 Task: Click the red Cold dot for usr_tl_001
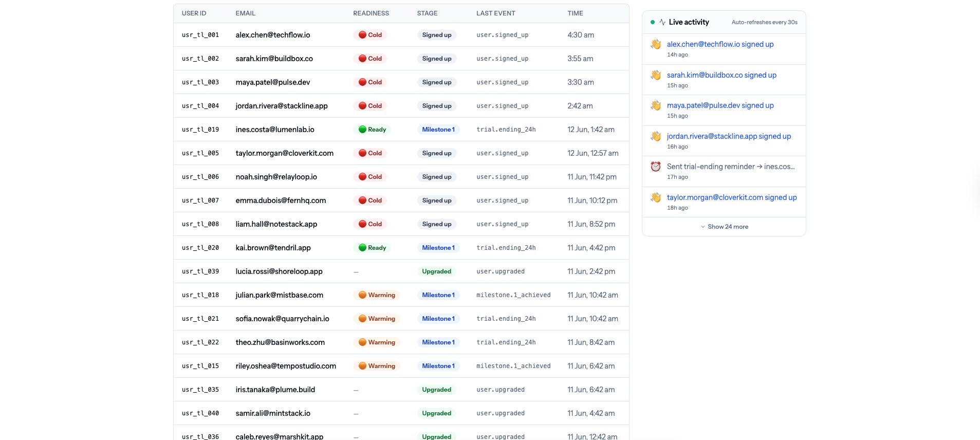(x=362, y=35)
